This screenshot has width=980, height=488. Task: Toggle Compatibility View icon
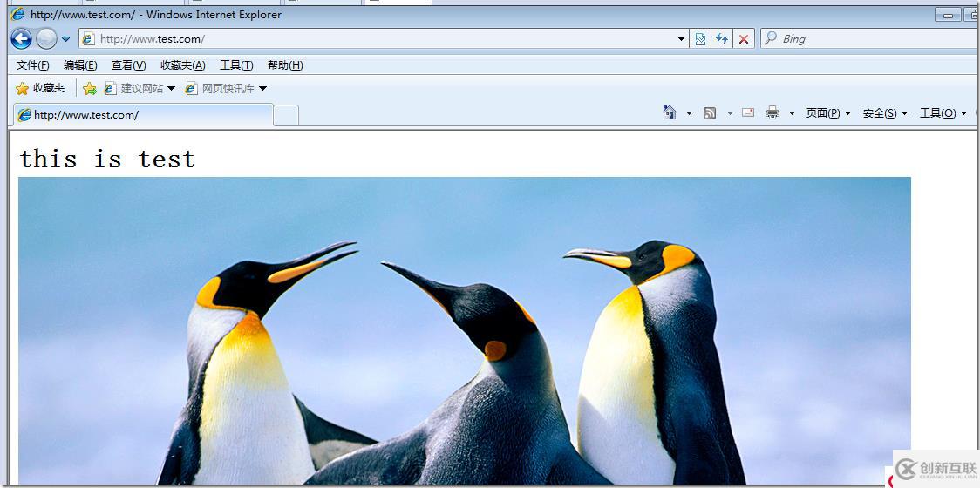click(701, 38)
